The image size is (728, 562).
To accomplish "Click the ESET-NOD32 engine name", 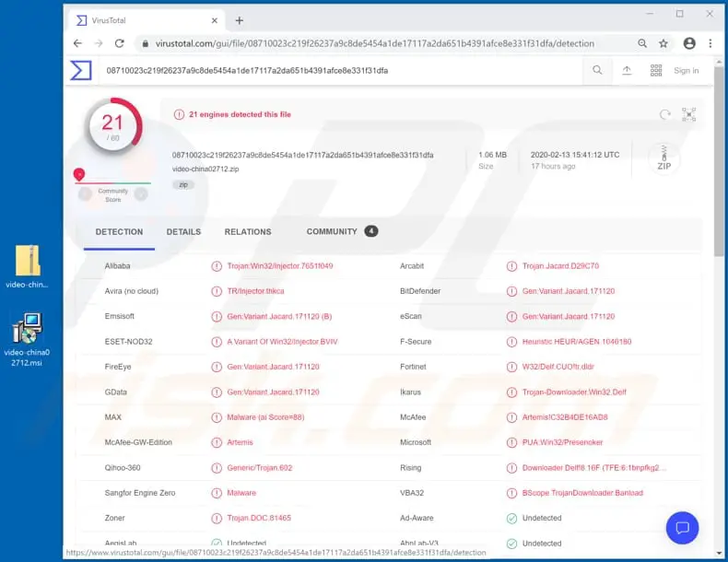I will pos(129,342).
